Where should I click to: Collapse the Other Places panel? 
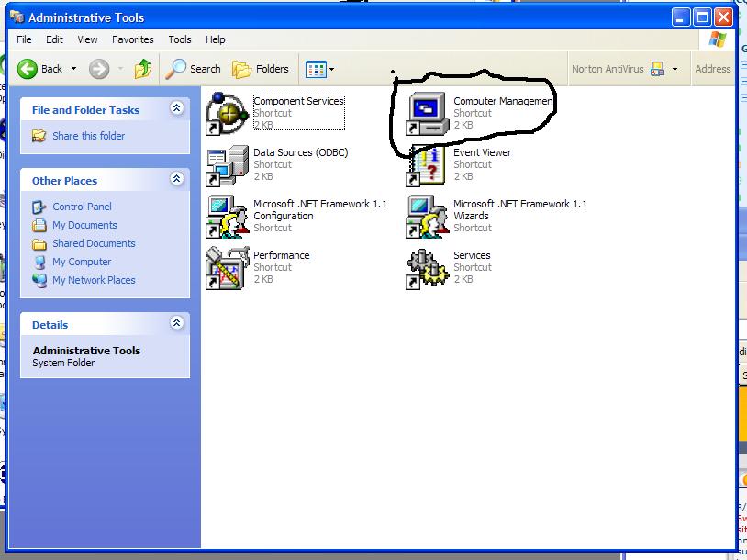pos(176,180)
